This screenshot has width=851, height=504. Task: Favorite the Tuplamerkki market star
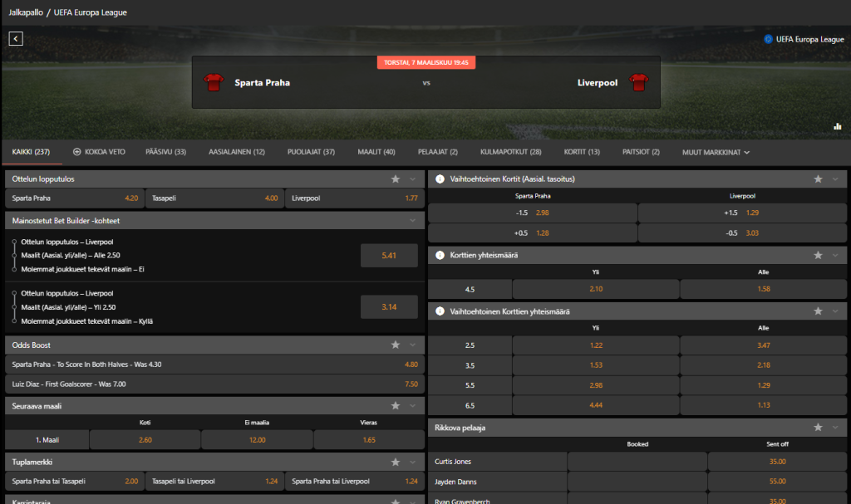(396, 462)
